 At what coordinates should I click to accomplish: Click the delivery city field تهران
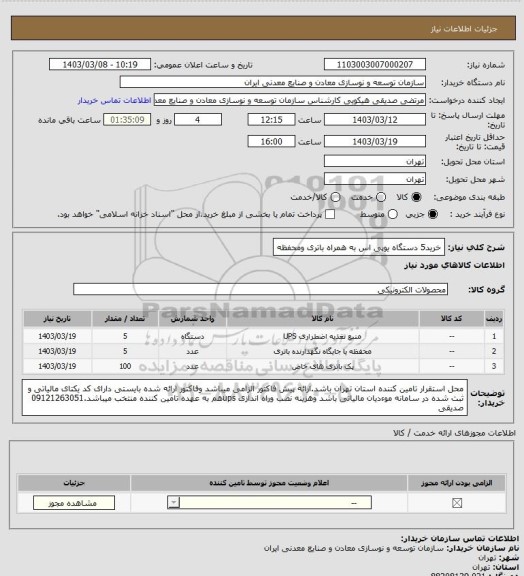click(x=375, y=179)
